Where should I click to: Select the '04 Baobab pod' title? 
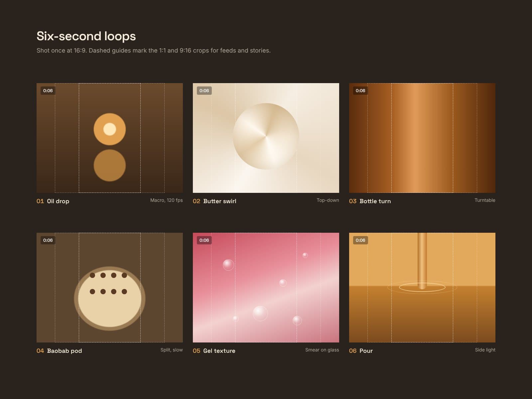click(x=59, y=351)
